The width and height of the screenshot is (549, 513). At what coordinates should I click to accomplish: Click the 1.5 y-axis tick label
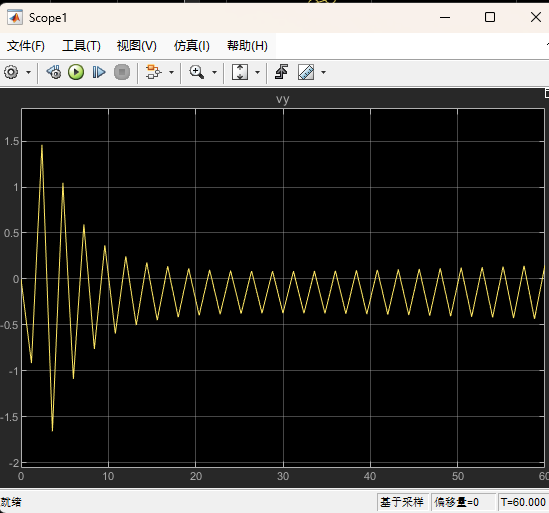tap(11, 141)
